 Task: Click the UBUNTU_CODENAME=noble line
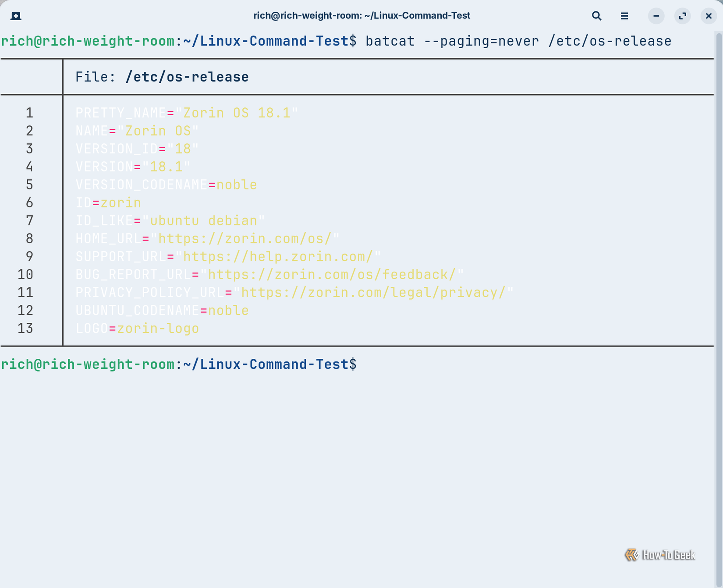click(162, 311)
